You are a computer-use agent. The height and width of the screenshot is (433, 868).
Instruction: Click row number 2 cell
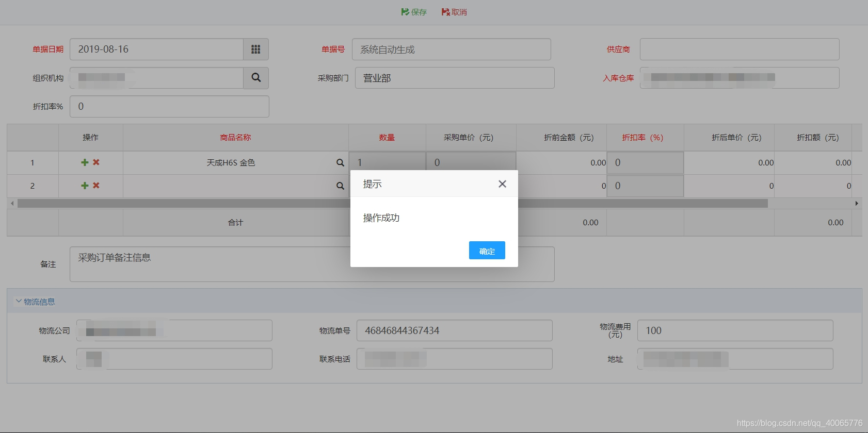[33, 186]
